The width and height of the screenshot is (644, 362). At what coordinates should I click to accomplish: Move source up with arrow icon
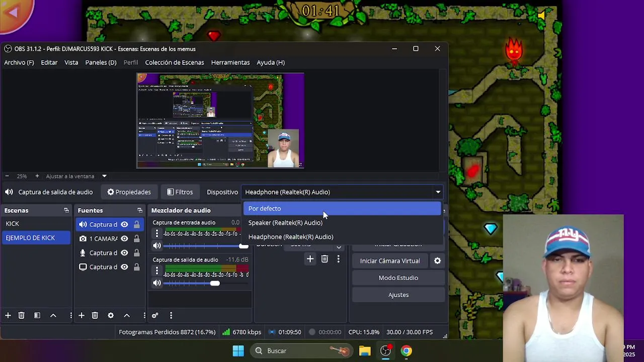pos(127,315)
